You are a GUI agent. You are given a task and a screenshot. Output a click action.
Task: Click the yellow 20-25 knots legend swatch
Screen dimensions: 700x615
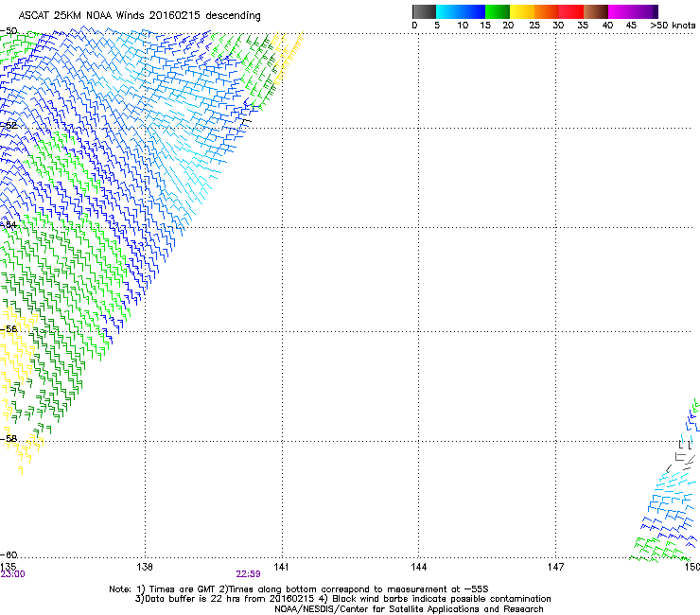pos(522,11)
